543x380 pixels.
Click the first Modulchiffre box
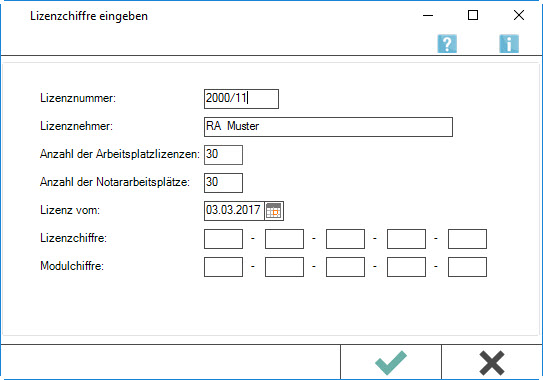pyautogui.click(x=223, y=267)
